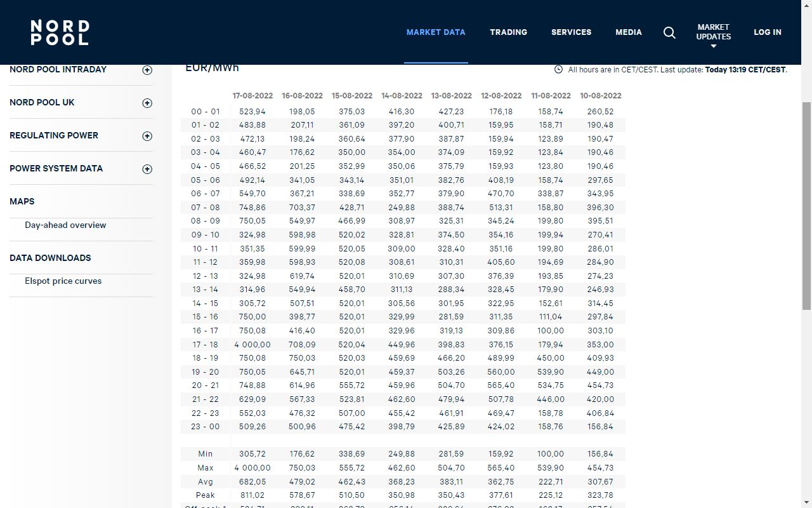Image resolution: width=812 pixels, height=508 pixels.
Task: Click the page vertical scrollbar thumb
Action: tap(806, 206)
